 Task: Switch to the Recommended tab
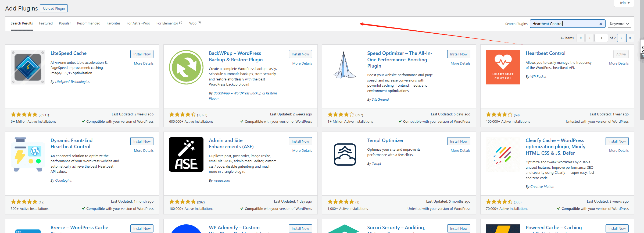(89, 23)
